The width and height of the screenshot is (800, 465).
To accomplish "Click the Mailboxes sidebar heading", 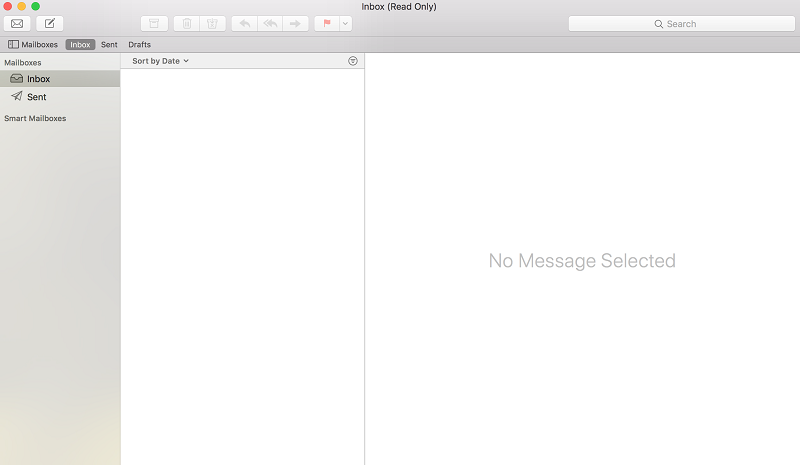I will coord(23,62).
